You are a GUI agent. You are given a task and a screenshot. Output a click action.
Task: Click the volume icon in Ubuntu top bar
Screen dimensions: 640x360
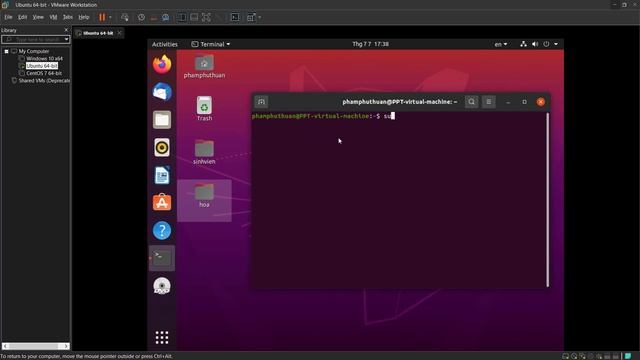(535, 44)
